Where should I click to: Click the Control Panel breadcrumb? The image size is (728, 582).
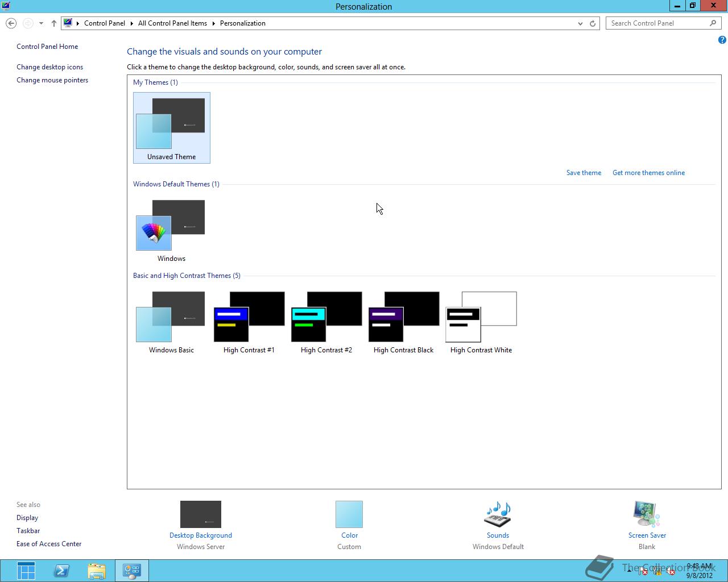click(105, 23)
